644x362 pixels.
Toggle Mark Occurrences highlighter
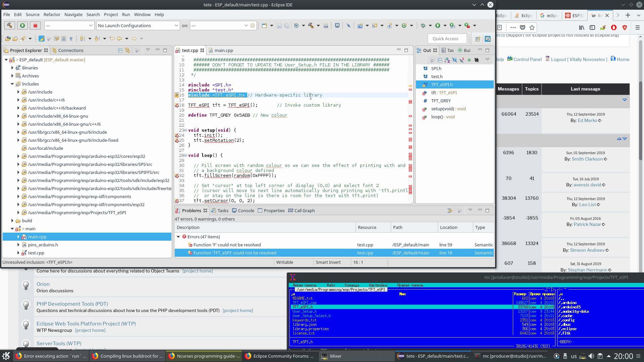pyautogui.click(x=41, y=39)
